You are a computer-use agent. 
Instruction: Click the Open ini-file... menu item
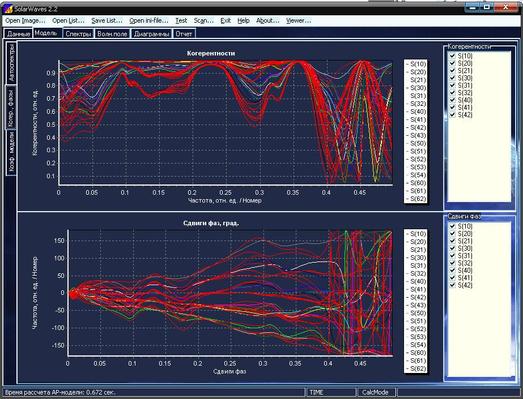coord(149,21)
